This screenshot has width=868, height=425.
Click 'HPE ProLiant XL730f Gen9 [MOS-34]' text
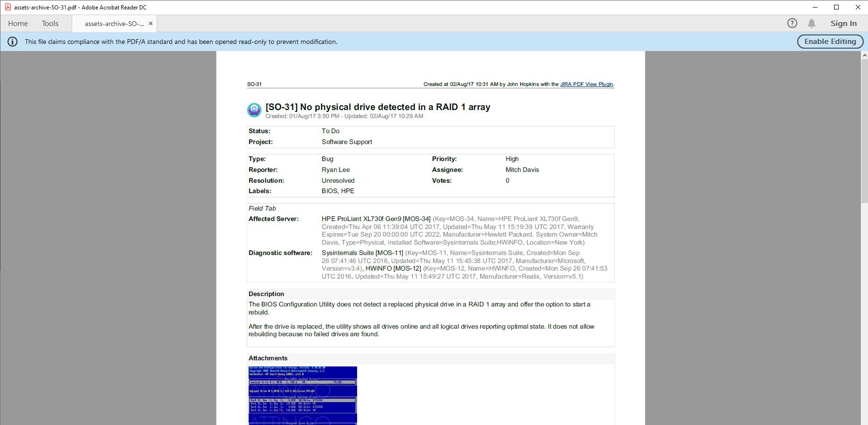(x=376, y=219)
